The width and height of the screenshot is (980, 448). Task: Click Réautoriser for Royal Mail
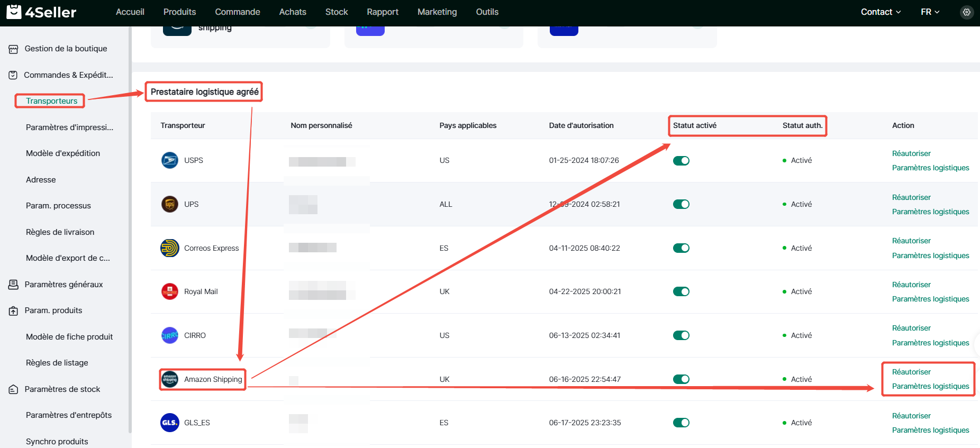tap(911, 285)
